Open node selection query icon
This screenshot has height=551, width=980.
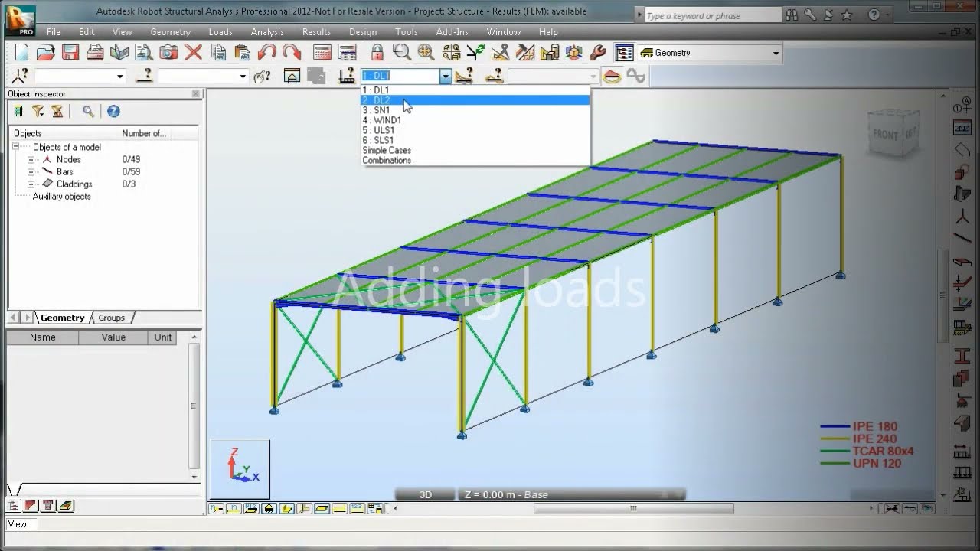point(21,76)
